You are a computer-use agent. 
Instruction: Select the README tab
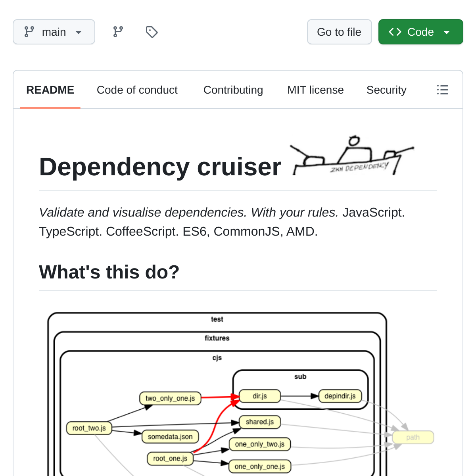[50, 90]
